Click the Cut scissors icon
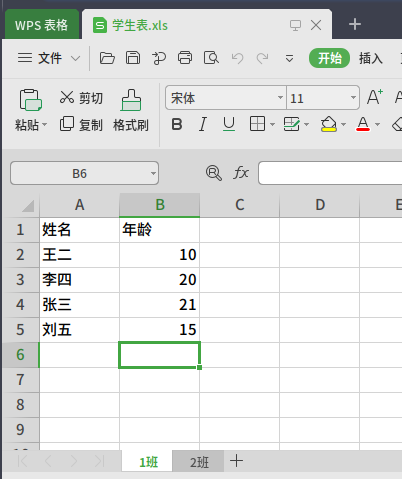Screen dimensions: 402x479 coord(67,97)
